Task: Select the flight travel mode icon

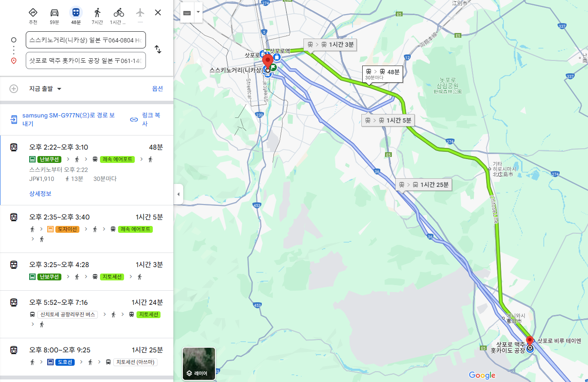Action: pyautogui.click(x=140, y=12)
